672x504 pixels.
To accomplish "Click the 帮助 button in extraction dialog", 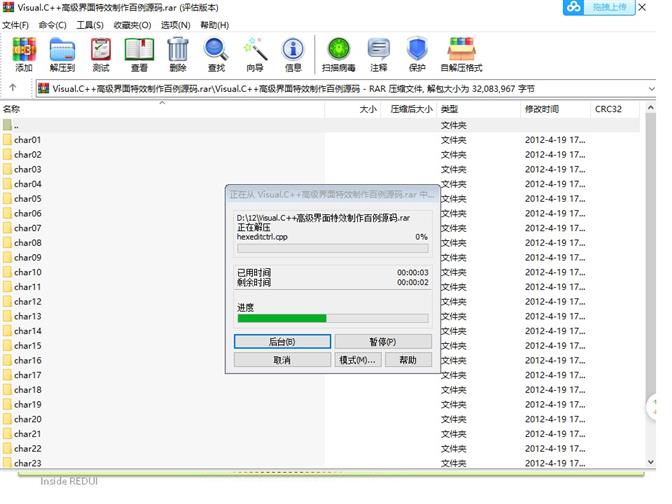I will click(408, 360).
